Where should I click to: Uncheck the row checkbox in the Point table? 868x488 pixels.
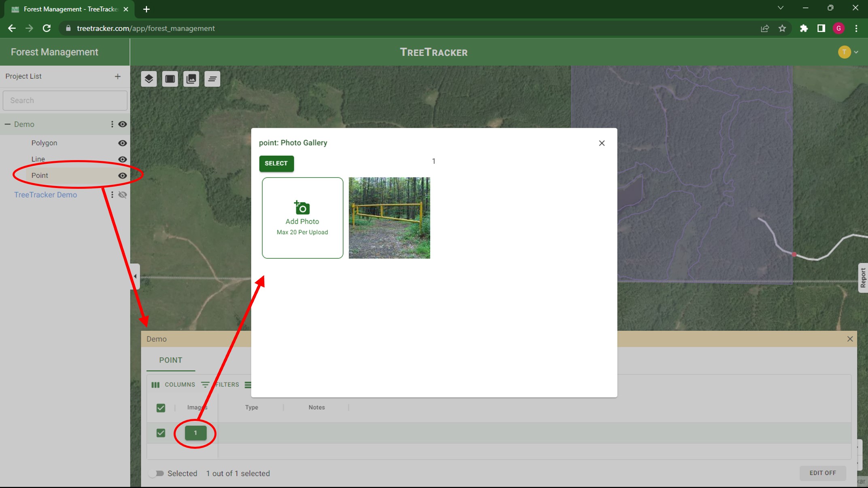[161, 433]
